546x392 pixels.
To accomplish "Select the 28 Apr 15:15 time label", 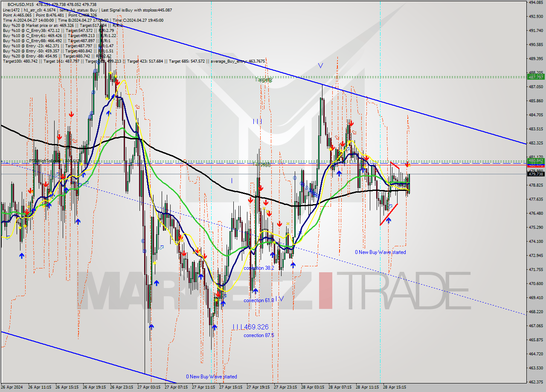I will (394, 387).
